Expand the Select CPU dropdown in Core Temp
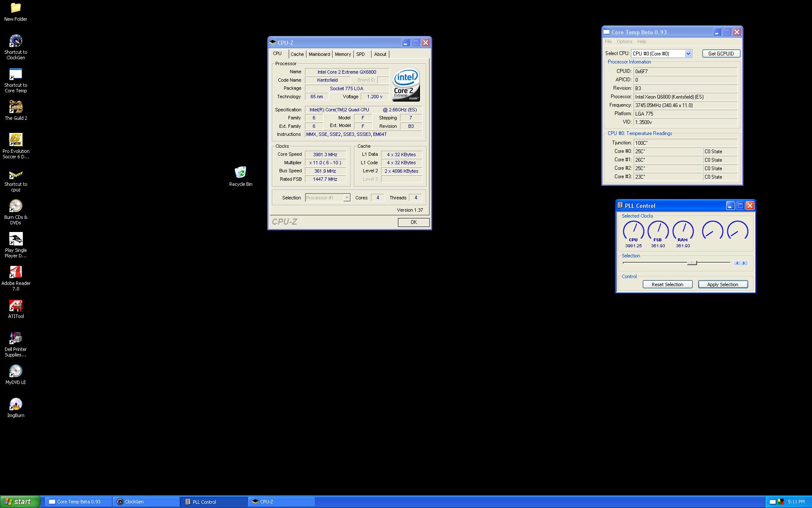Image resolution: width=812 pixels, height=508 pixels. [688, 53]
